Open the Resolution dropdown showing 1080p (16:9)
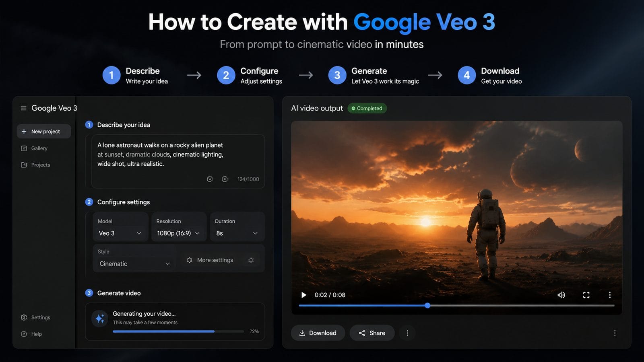Image resolution: width=644 pixels, height=362 pixels. (x=179, y=227)
